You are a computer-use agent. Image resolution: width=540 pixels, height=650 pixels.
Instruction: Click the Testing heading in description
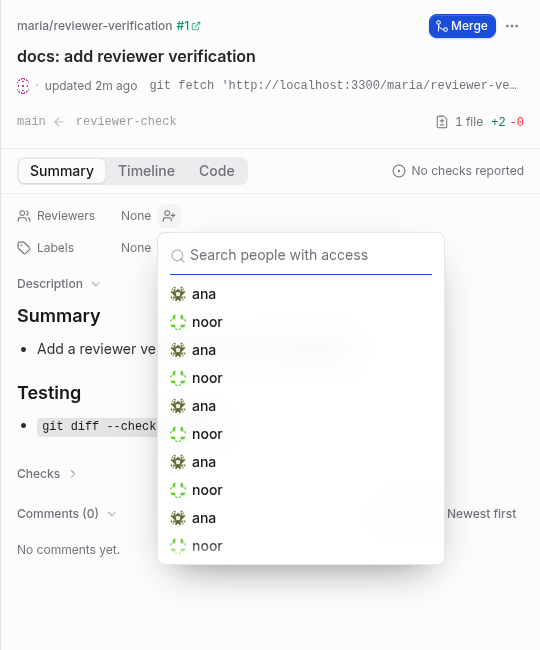(49, 393)
